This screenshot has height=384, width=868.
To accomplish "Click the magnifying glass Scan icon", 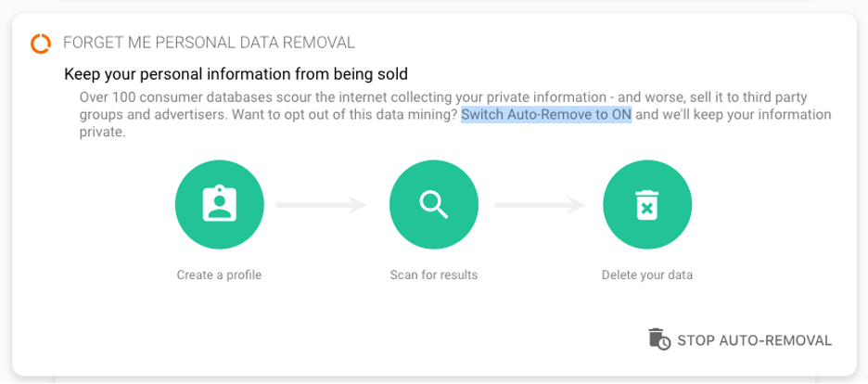I will coord(433,205).
